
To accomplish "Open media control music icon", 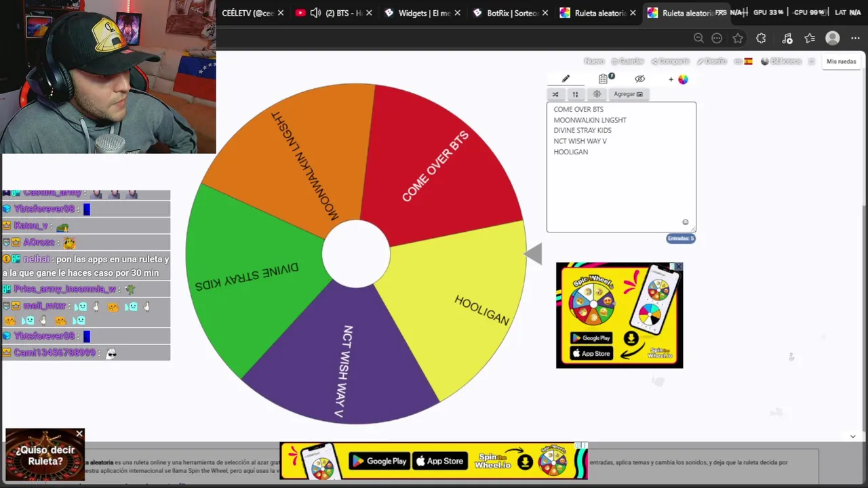I will pyautogui.click(x=787, y=38).
